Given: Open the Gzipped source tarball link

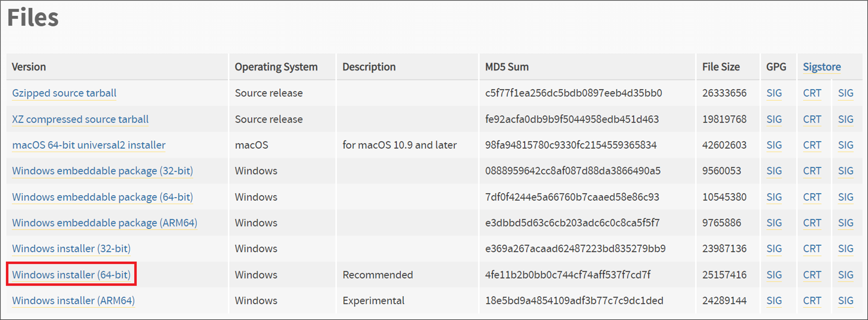Looking at the screenshot, I should pyautogui.click(x=64, y=93).
